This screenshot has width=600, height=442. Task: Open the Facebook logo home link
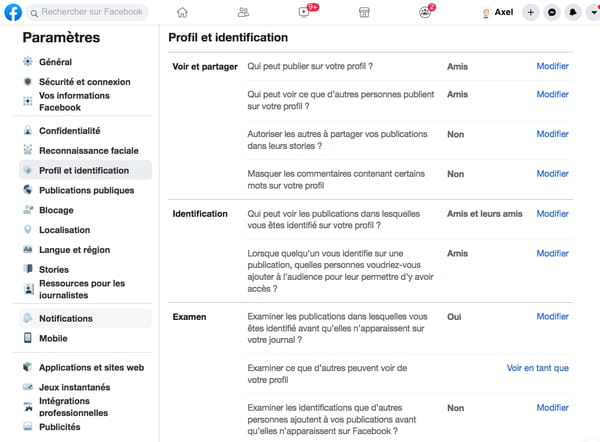13,12
